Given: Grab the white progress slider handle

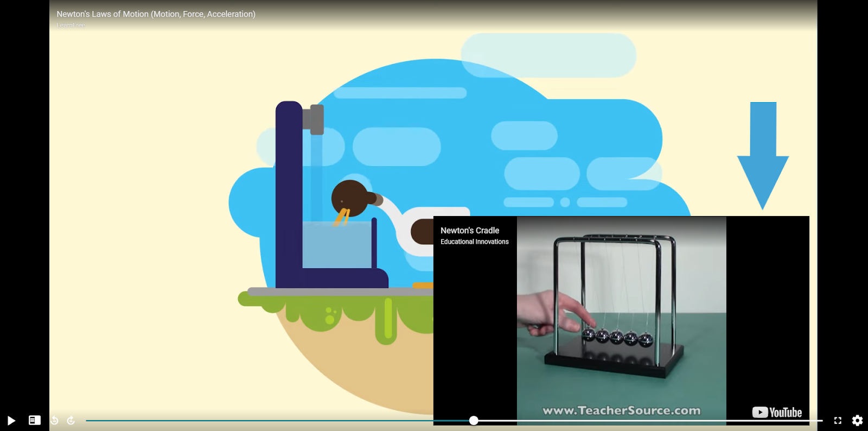Looking at the screenshot, I should [x=474, y=420].
